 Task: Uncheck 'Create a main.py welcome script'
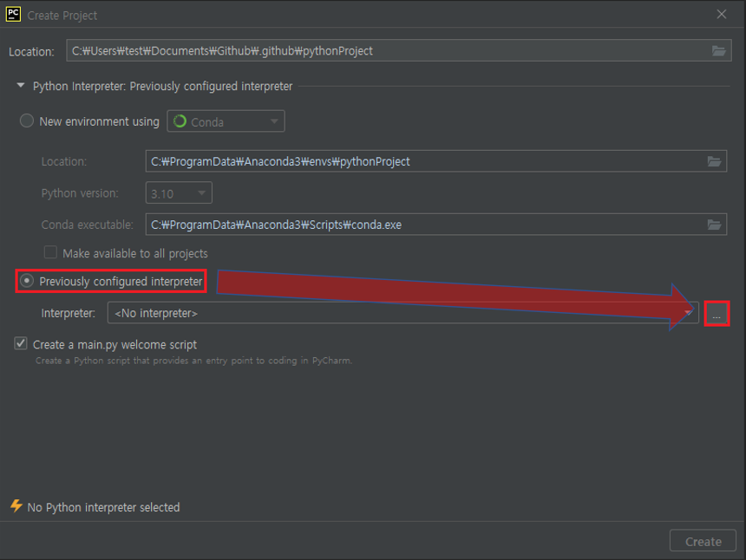coord(21,343)
